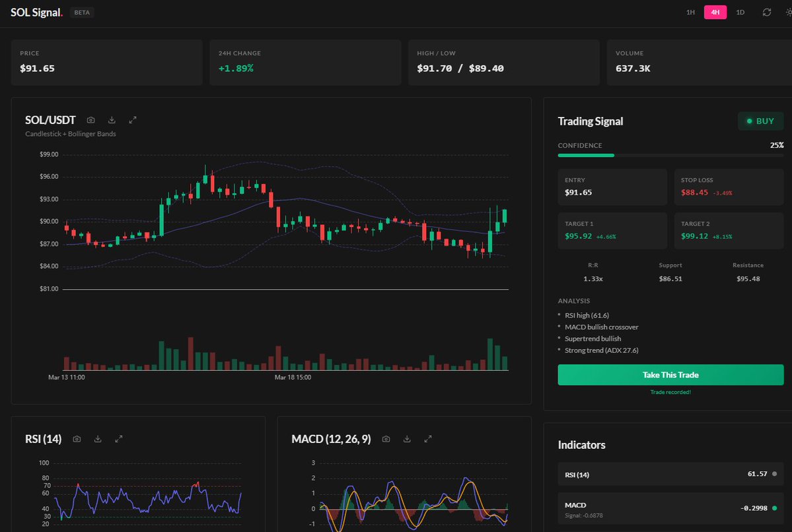Refresh the dashboard data
Viewport: 792px width, 532px height.
(767, 12)
